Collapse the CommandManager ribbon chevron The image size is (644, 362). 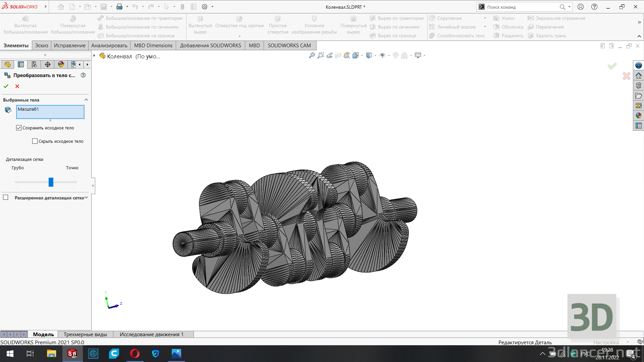[x=639, y=36]
